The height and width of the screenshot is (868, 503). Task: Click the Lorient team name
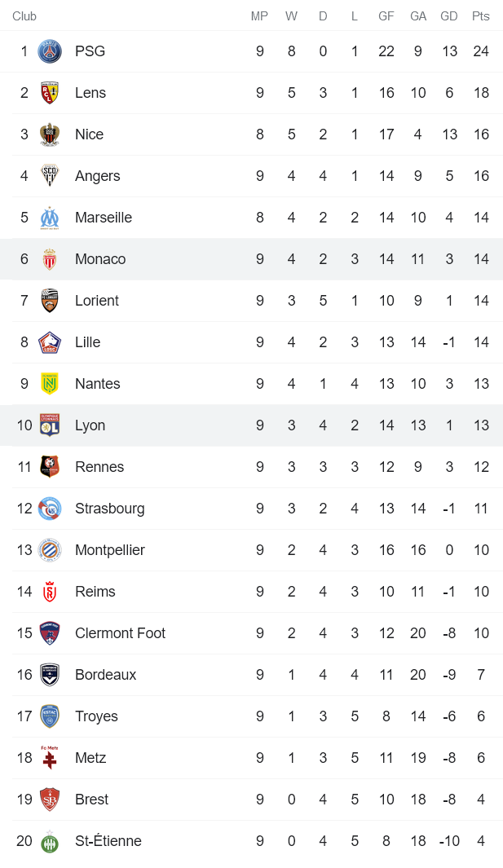pos(96,301)
